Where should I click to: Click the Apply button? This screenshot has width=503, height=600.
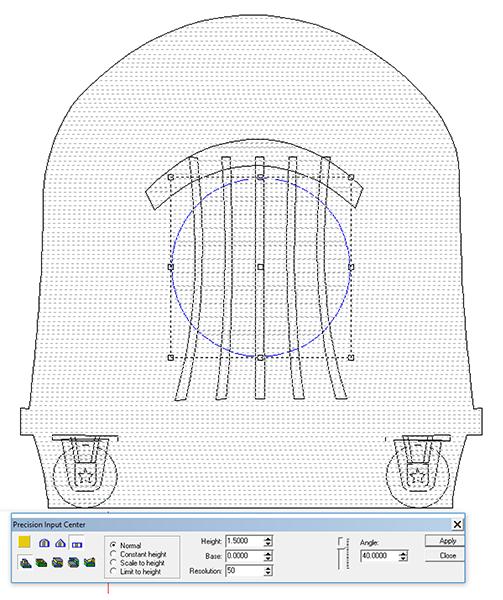(x=444, y=541)
